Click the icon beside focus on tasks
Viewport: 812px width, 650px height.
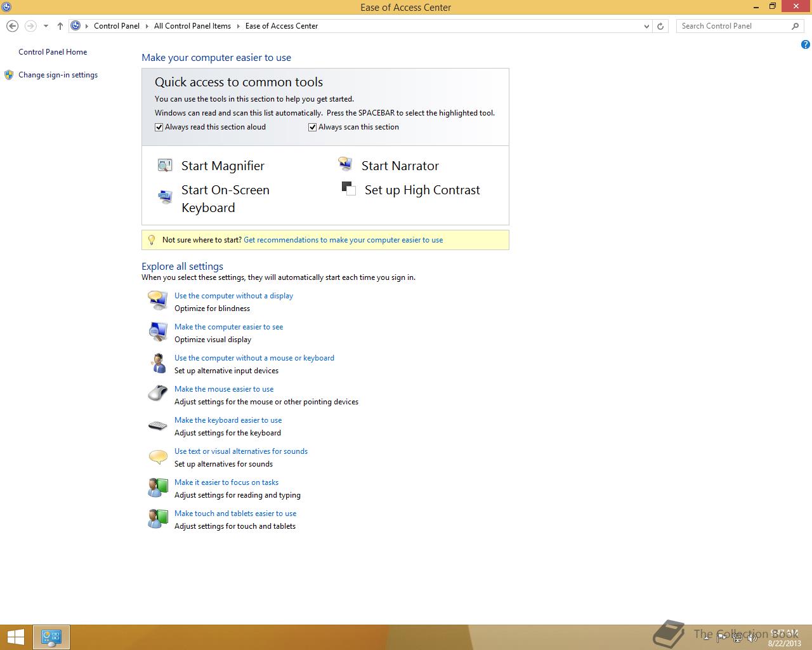point(157,487)
